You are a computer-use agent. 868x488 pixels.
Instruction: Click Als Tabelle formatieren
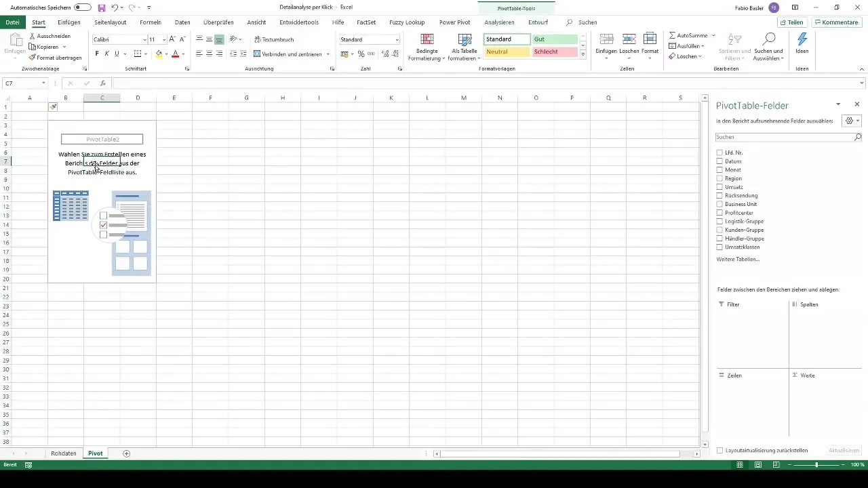[465, 47]
